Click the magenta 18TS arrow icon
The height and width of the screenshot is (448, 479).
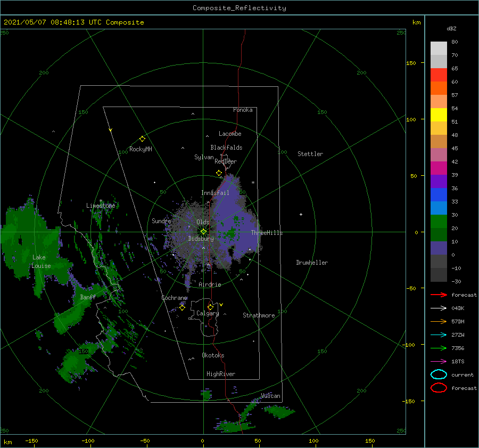pos(439,362)
